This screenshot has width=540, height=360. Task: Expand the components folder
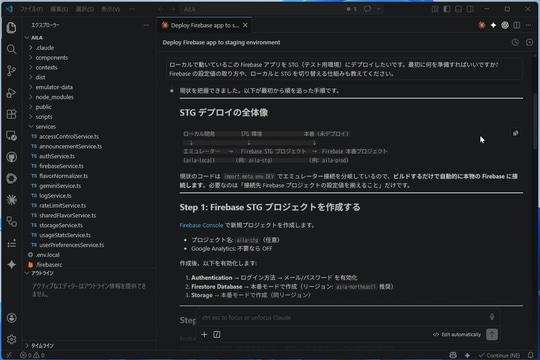pos(51,58)
